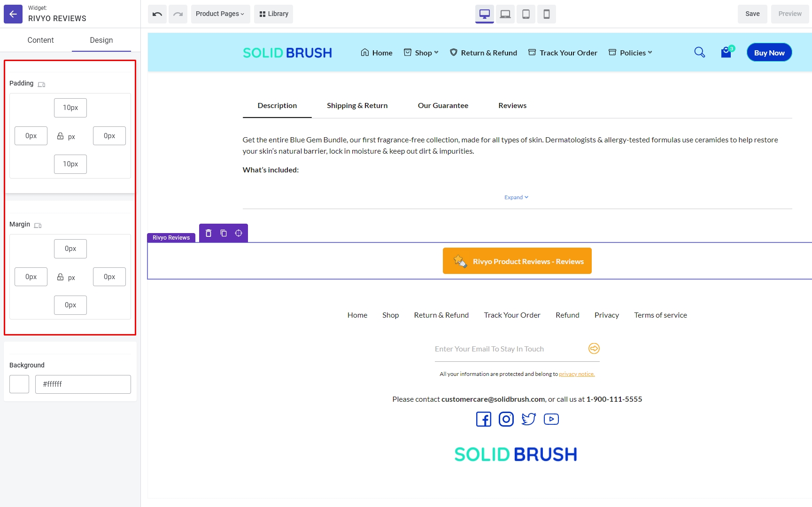
Task: Open the Twitter social icon
Action: (x=529, y=419)
